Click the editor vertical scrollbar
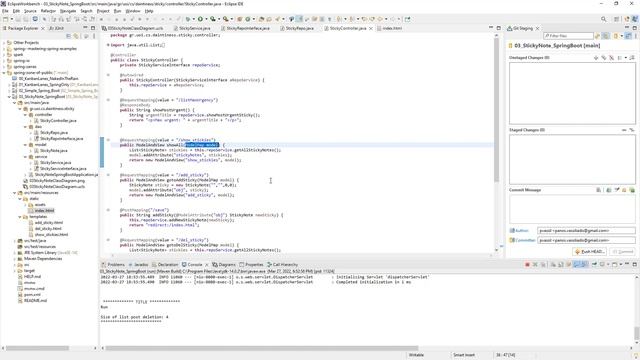 (x=496, y=110)
